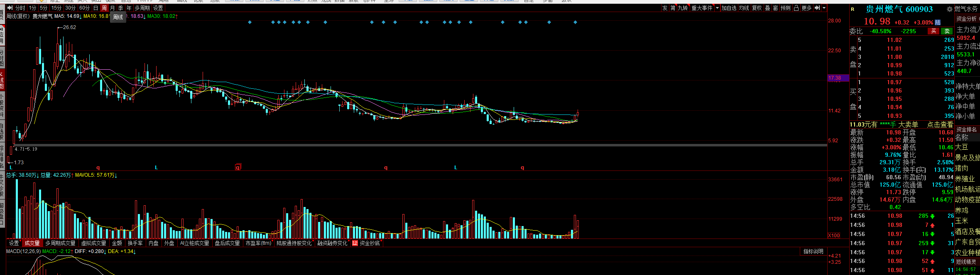Expand the last dropdown arrow in chart toolbar
Viewport: 980px width, 275px height.
coord(824,8)
